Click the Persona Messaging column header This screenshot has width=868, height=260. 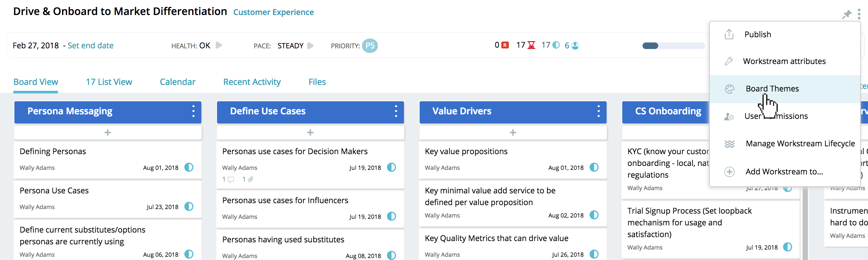108,112
